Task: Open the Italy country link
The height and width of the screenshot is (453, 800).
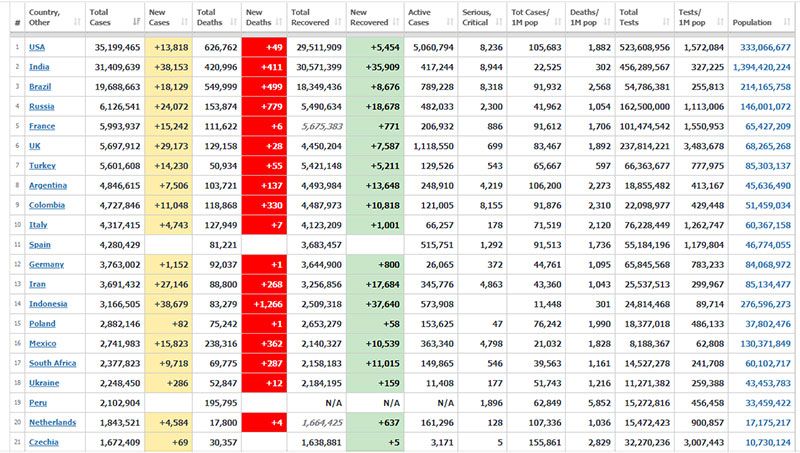Action: pos(38,225)
